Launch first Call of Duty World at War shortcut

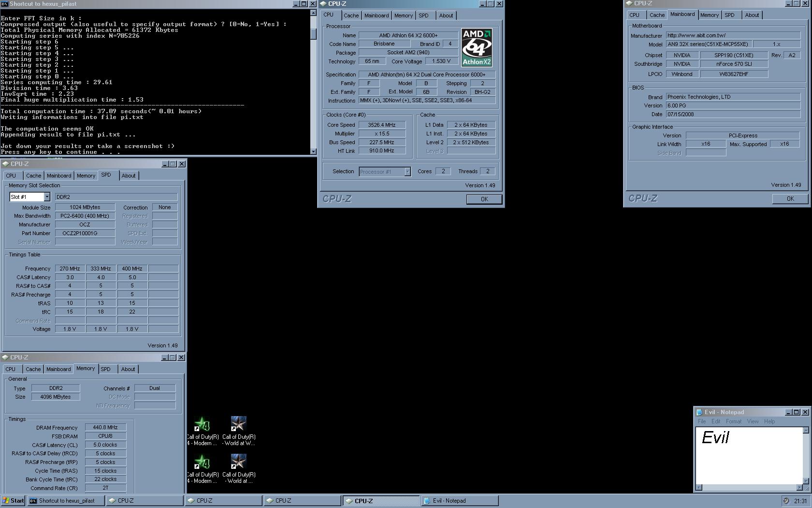coord(238,431)
